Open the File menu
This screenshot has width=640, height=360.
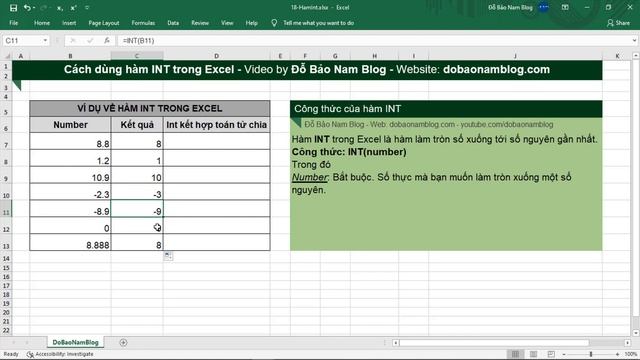[x=13, y=23]
